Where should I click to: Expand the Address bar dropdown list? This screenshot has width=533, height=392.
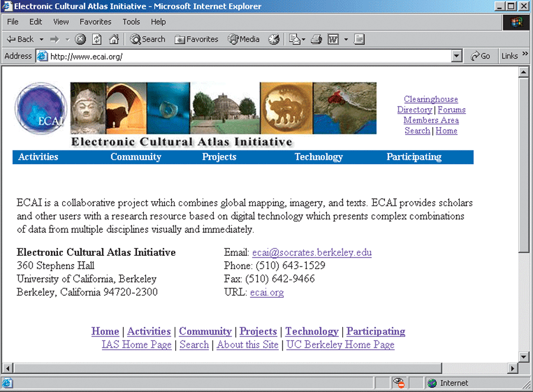(457, 56)
